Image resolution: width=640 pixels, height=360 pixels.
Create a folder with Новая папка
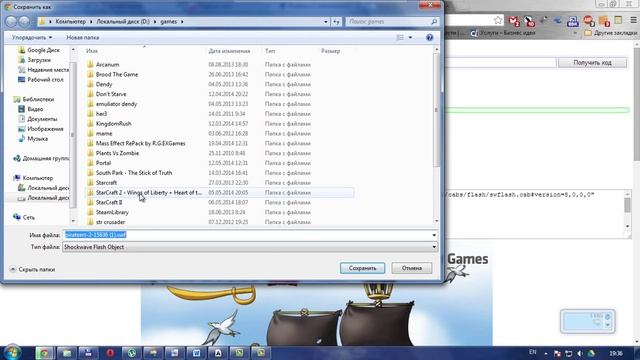click(x=82, y=38)
